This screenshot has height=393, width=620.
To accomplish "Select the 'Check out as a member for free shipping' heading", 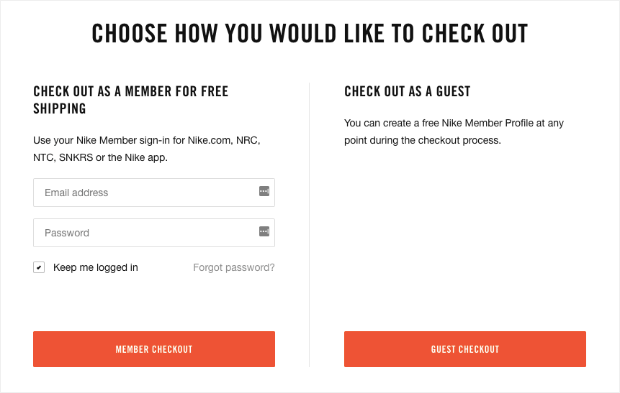I will 131,100.
